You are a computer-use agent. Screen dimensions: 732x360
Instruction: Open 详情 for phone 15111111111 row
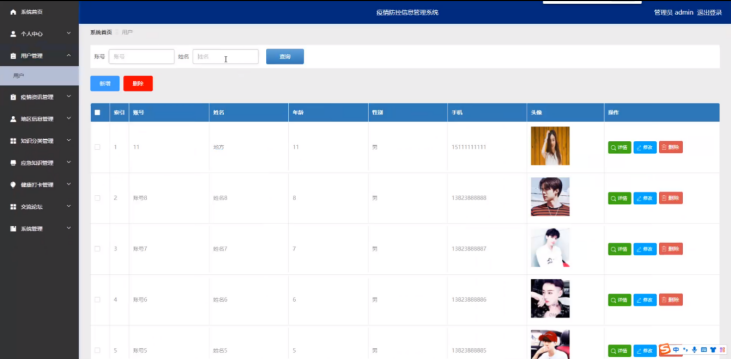[x=619, y=147]
